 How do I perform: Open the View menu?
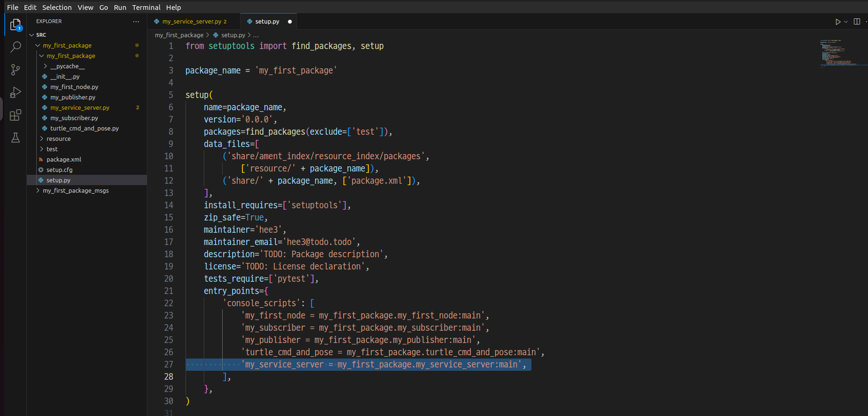[x=86, y=7]
